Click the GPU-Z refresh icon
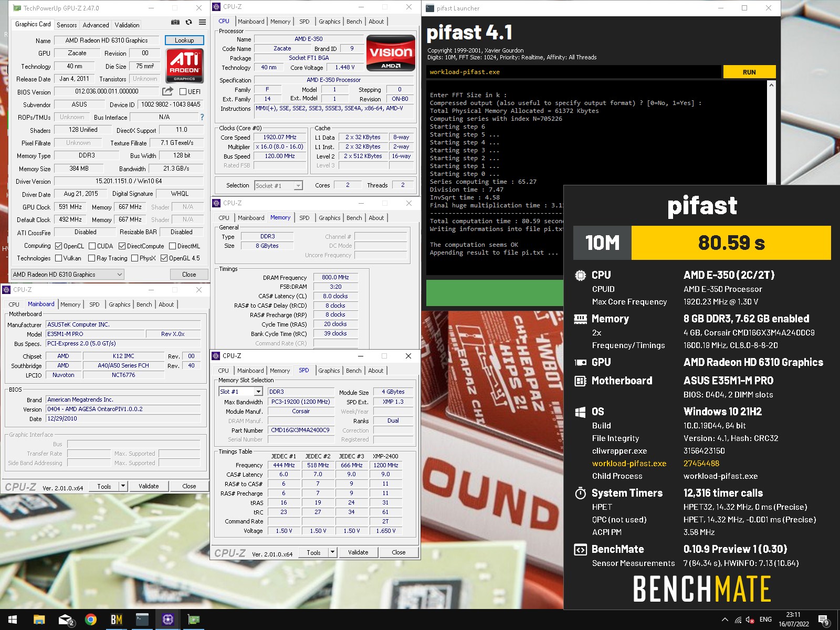This screenshot has width=840, height=630. click(x=188, y=22)
